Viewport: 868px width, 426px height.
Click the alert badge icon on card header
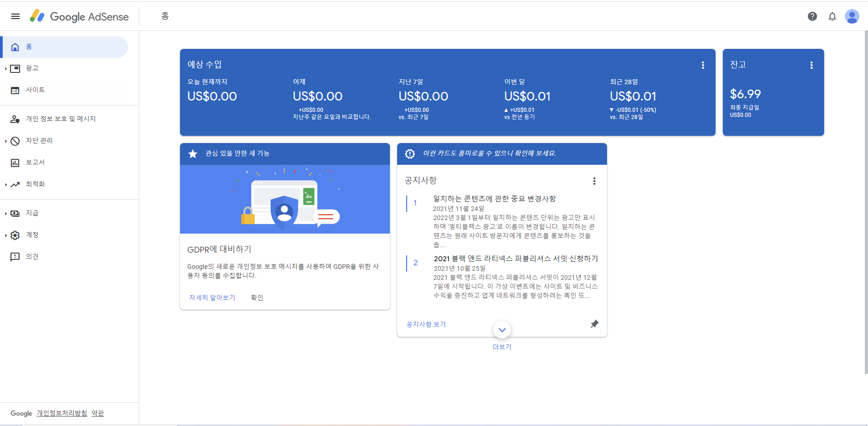(410, 154)
